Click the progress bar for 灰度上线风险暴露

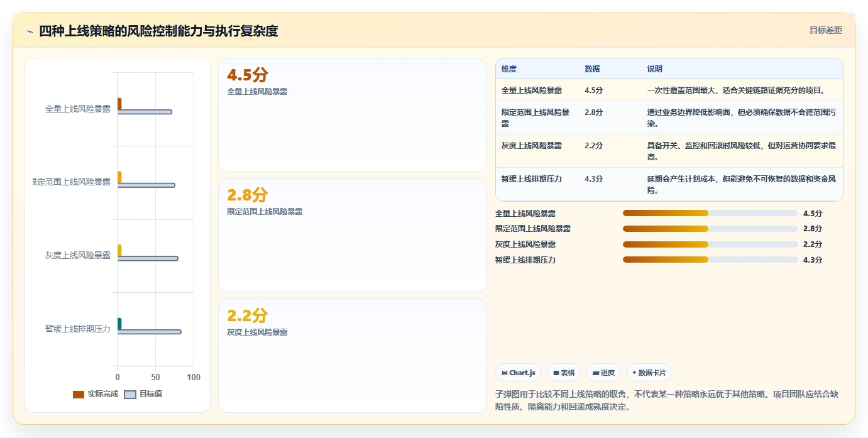point(710,244)
